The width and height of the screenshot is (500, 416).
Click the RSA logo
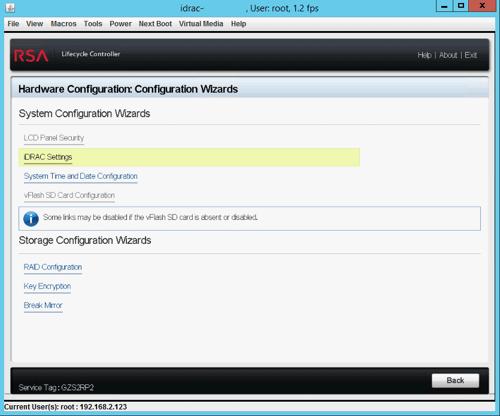pos(31,56)
